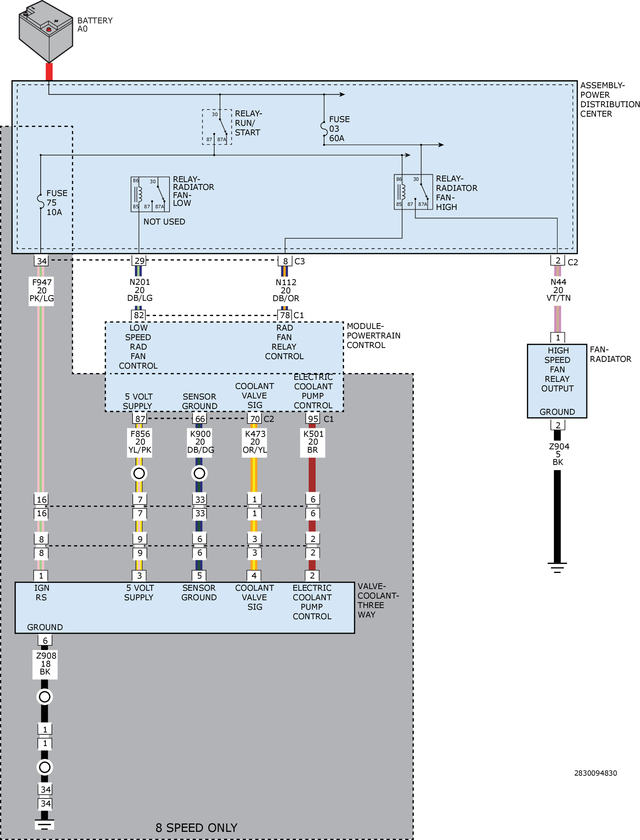
Task: Click wire label 'K900 20 DB/DG'
Action: (x=200, y=442)
